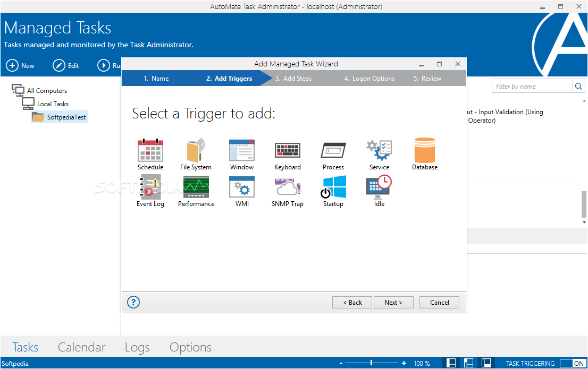
Task: Select Local Tasks tree node
Action: click(45, 104)
